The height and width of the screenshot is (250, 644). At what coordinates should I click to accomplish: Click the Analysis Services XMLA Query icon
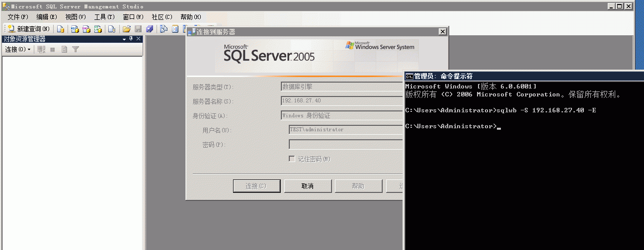pyautogui.click(x=98, y=29)
